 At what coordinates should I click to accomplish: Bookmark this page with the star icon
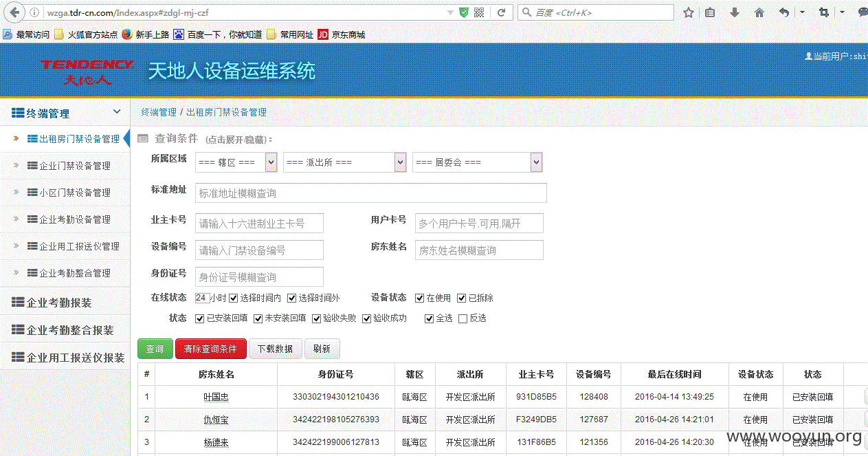[x=689, y=12]
